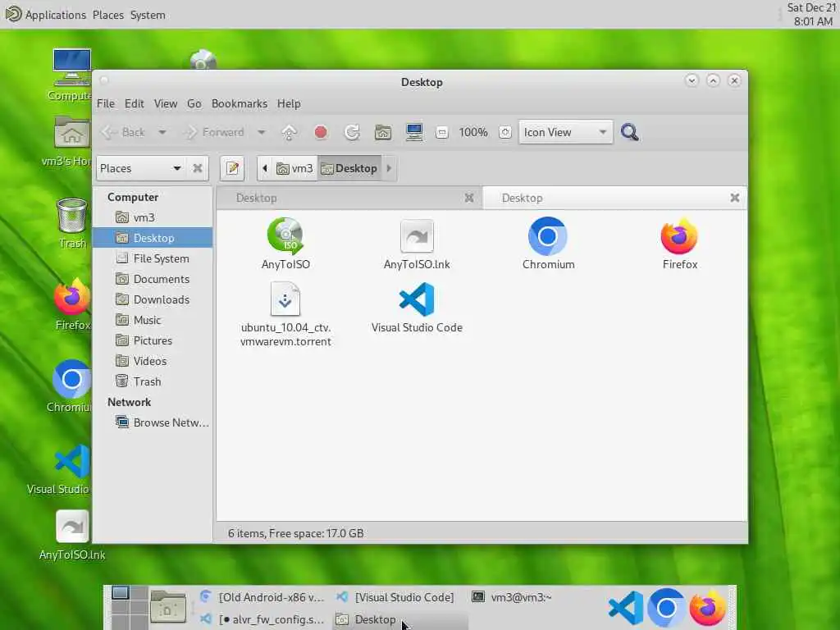Switch to the Old Android-x86 taskbar window

(262, 597)
